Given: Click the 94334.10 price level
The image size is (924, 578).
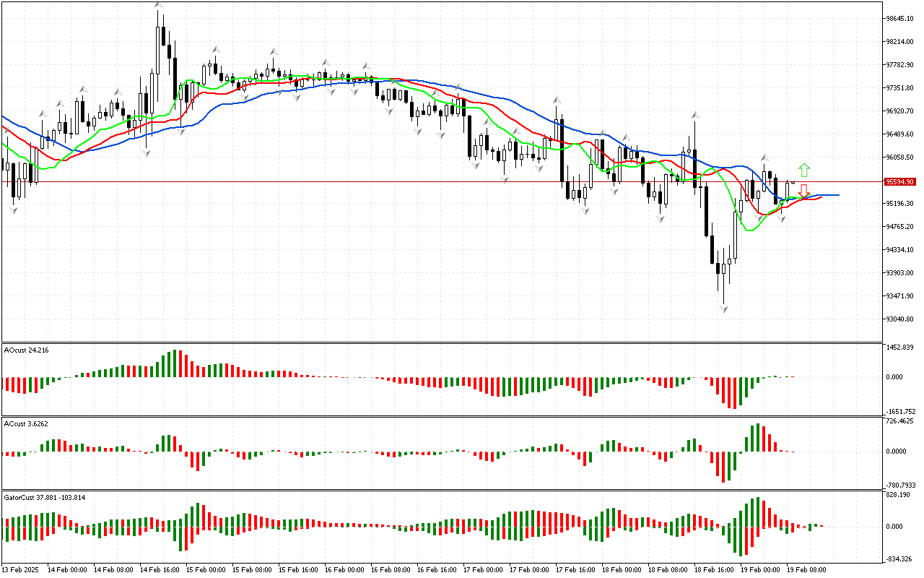Looking at the screenshot, I should [x=899, y=250].
